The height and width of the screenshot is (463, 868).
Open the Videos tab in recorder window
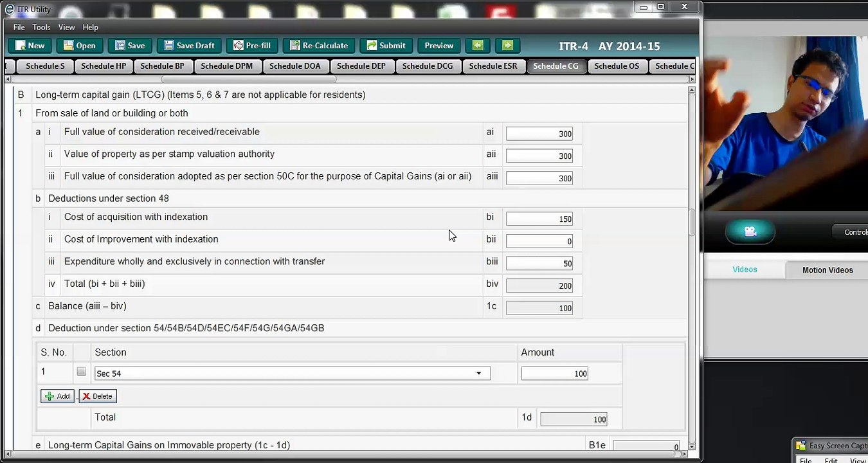(745, 269)
